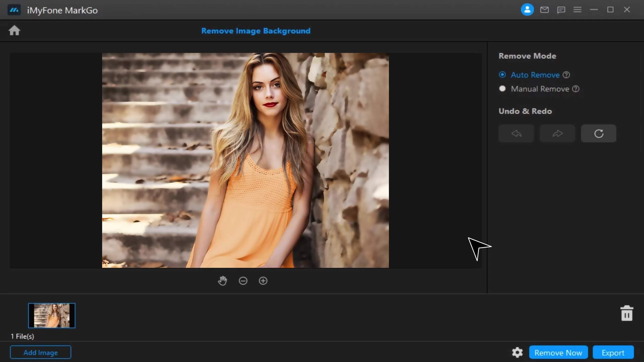The image size is (644, 362).
Task: Open the iMyFone account profile menu
Action: (527, 10)
